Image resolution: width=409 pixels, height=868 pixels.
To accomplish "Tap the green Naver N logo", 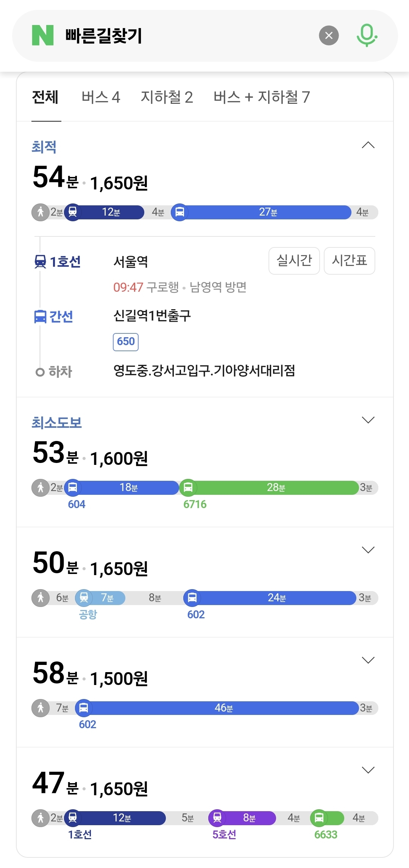I will click(x=43, y=35).
